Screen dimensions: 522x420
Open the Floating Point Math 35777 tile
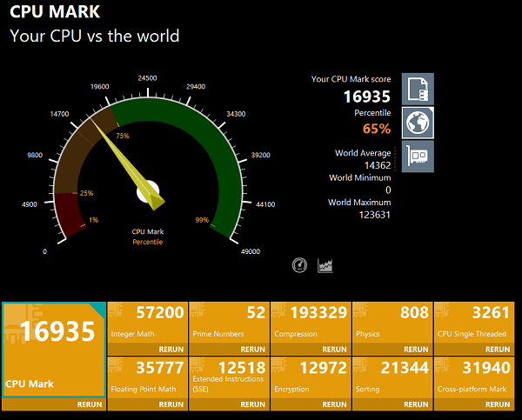148,377
